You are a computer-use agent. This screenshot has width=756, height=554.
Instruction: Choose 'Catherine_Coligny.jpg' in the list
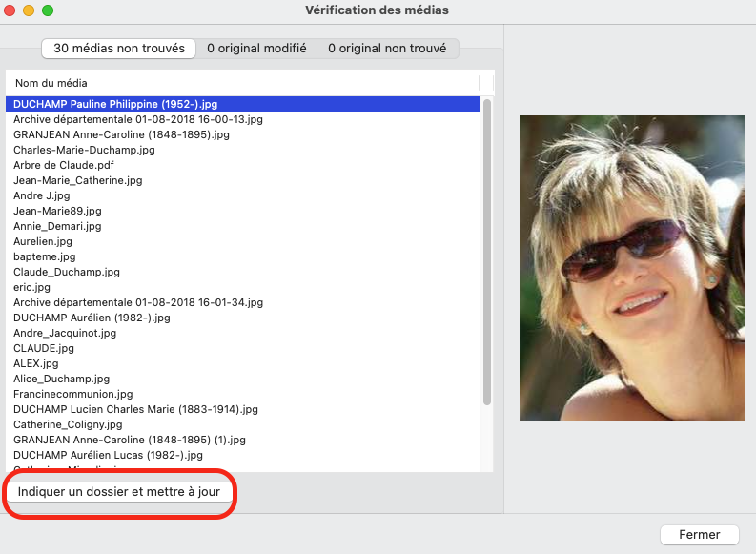[x=68, y=424]
